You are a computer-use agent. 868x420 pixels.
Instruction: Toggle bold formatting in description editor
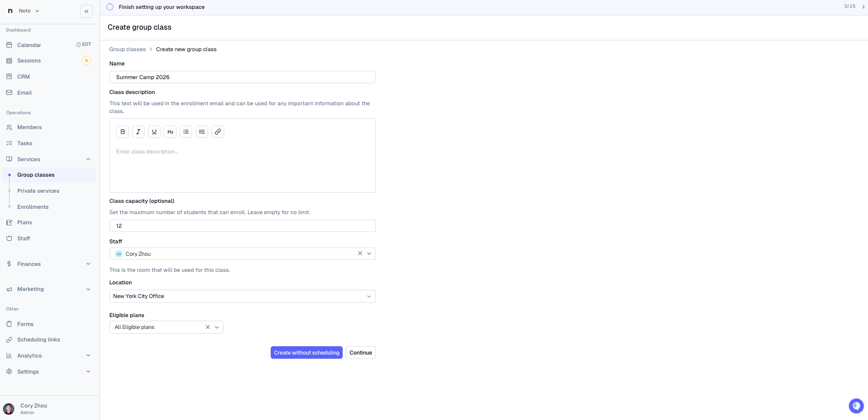[x=123, y=131]
